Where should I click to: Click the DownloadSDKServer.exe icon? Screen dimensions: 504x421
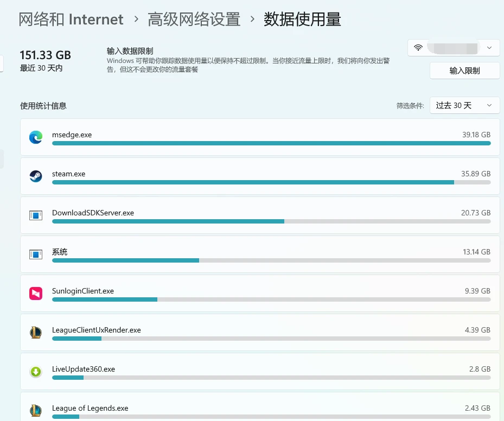point(36,215)
